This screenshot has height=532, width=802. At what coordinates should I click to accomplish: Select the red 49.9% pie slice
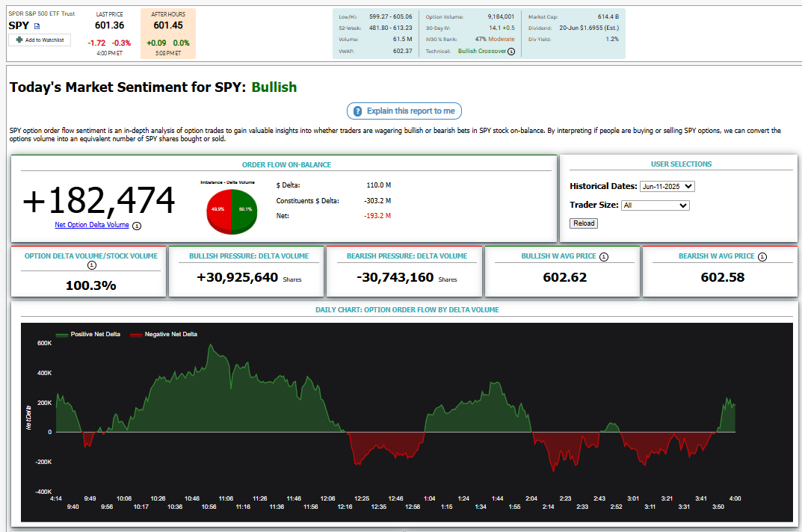pos(218,210)
